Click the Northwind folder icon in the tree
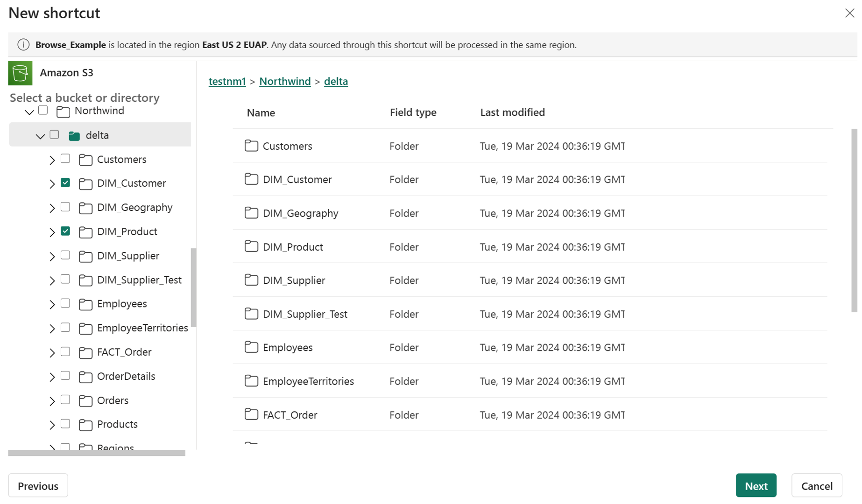Image resolution: width=862 pixels, height=504 pixels. pyautogui.click(x=63, y=112)
